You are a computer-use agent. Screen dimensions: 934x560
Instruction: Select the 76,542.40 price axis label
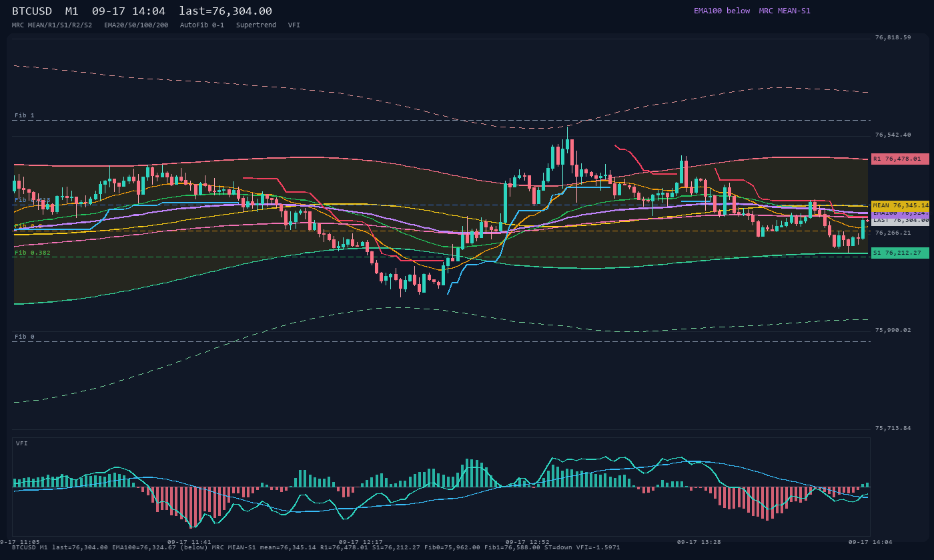893,135
